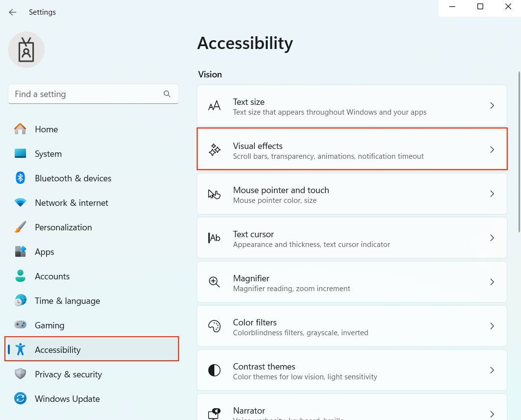521x420 pixels.
Task: Click 'Scroll bars, transparency, animations' description
Action: click(328, 156)
